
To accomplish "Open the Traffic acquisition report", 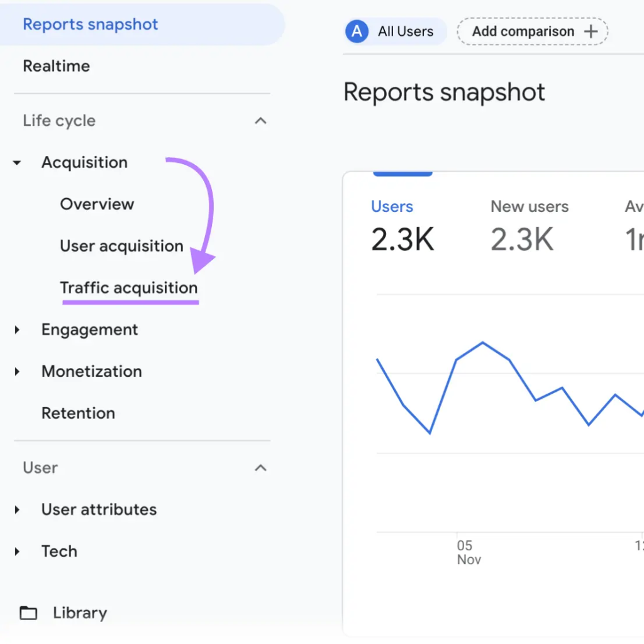I will (128, 287).
